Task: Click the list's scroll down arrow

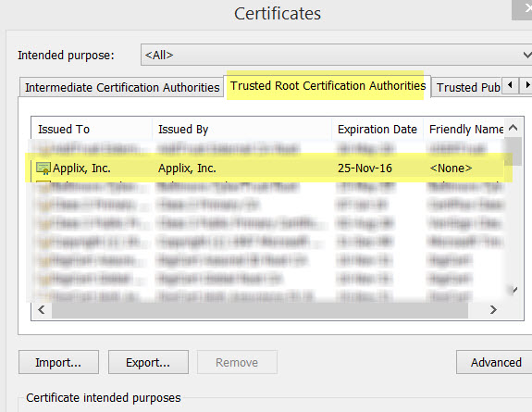Action: click(514, 290)
